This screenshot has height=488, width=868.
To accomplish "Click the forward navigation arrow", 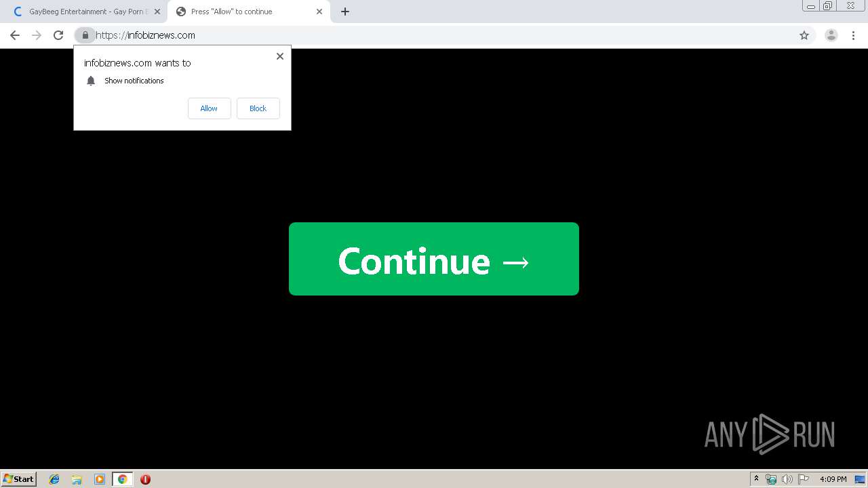I will point(37,35).
